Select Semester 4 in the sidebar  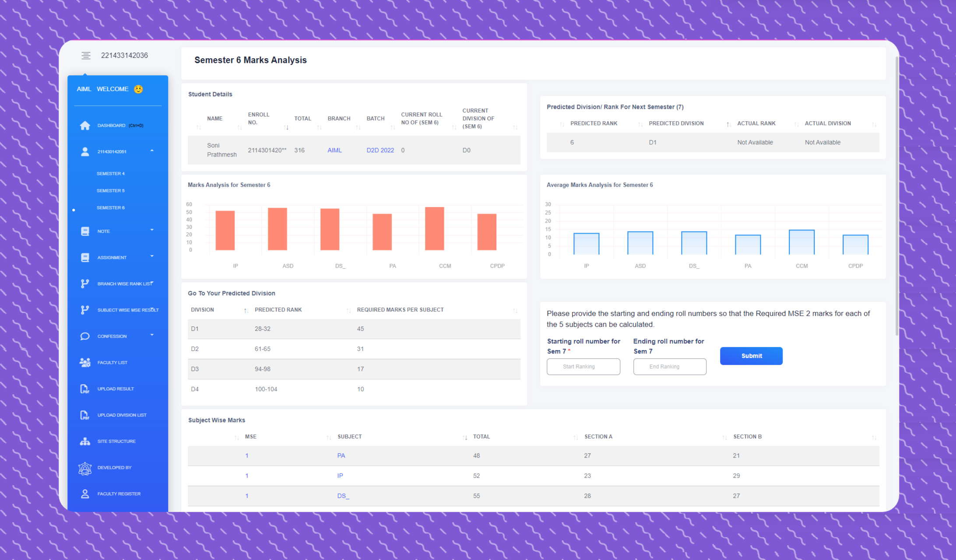click(x=110, y=173)
